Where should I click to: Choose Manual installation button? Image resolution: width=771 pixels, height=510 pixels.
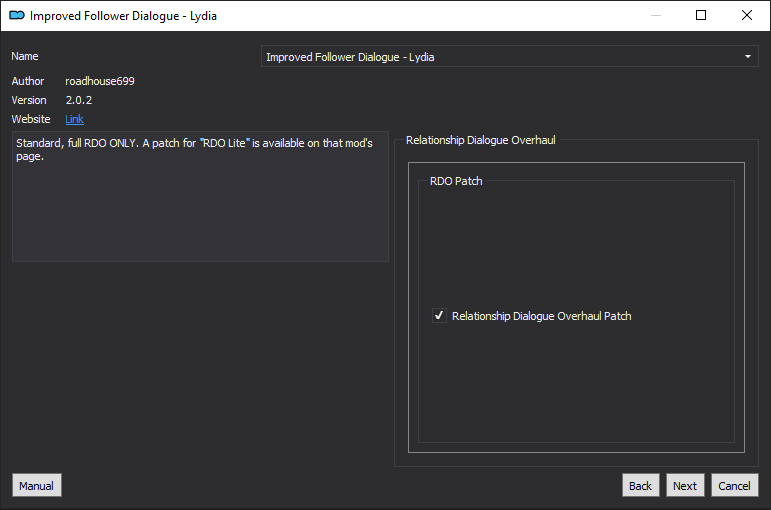click(x=37, y=485)
